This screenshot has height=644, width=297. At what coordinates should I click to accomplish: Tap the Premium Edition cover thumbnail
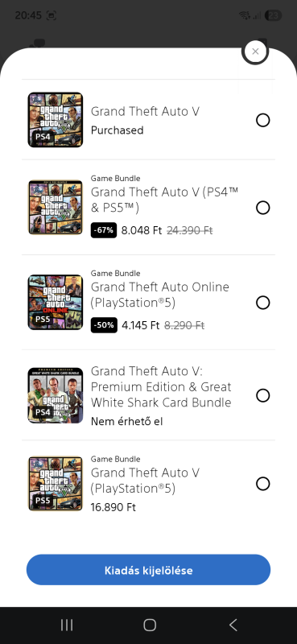point(56,395)
